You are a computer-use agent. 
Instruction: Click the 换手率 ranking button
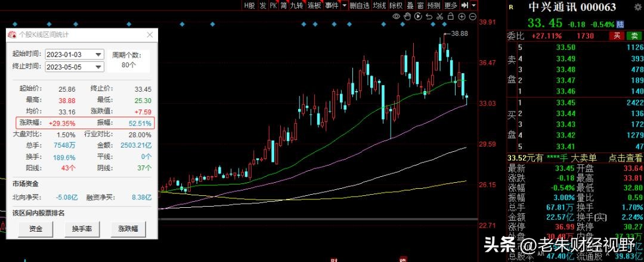point(82,228)
